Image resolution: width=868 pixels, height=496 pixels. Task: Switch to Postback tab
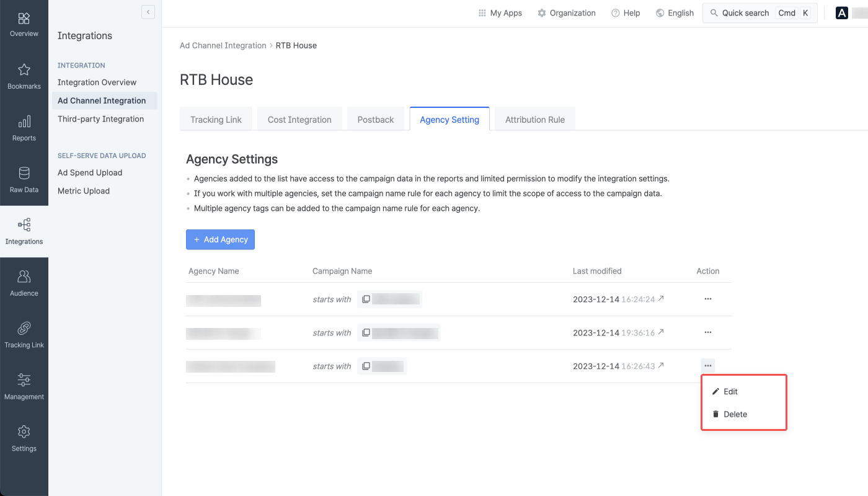[376, 119]
